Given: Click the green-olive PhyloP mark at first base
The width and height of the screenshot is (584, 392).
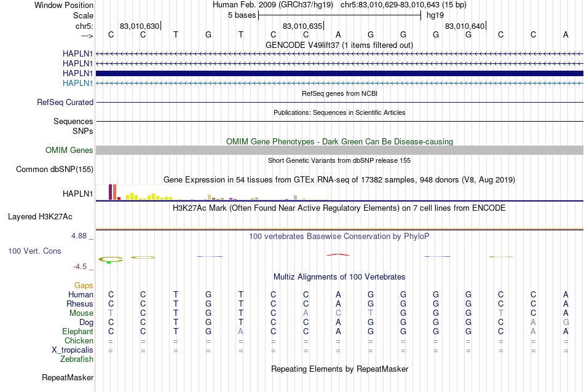Looking at the screenshot, I should [x=110, y=259].
